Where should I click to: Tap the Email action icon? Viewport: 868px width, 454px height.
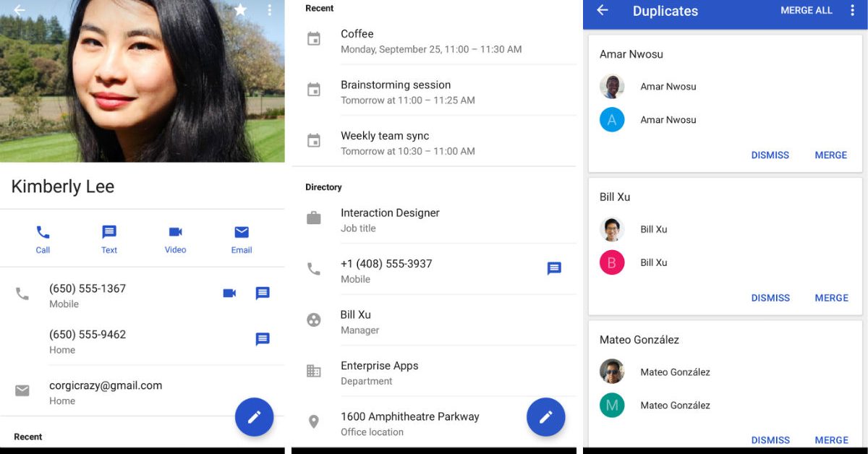coord(242,233)
